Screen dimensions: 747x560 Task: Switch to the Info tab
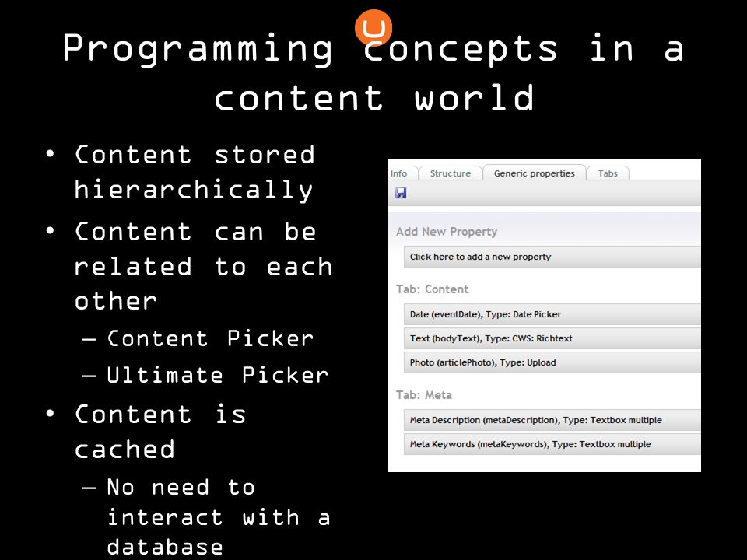400,173
